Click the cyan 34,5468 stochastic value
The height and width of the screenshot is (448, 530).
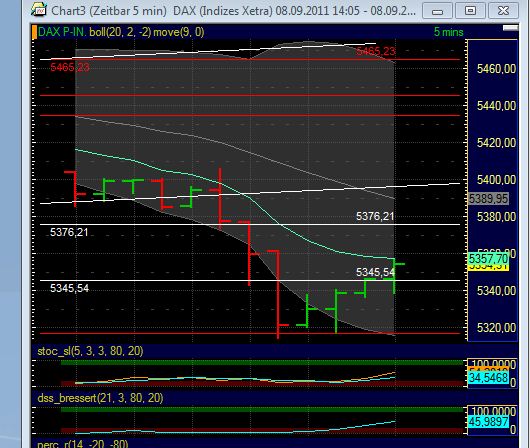click(x=488, y=378)
